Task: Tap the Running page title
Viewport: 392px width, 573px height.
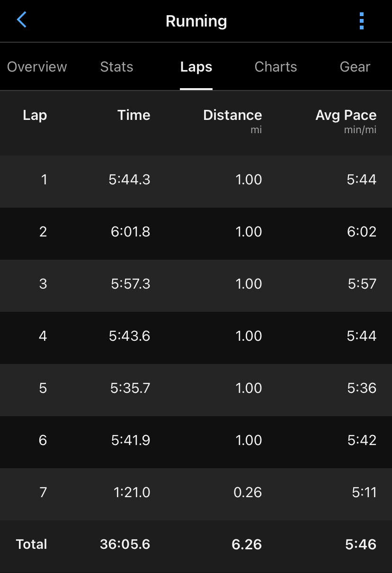Action: [196, 21]
